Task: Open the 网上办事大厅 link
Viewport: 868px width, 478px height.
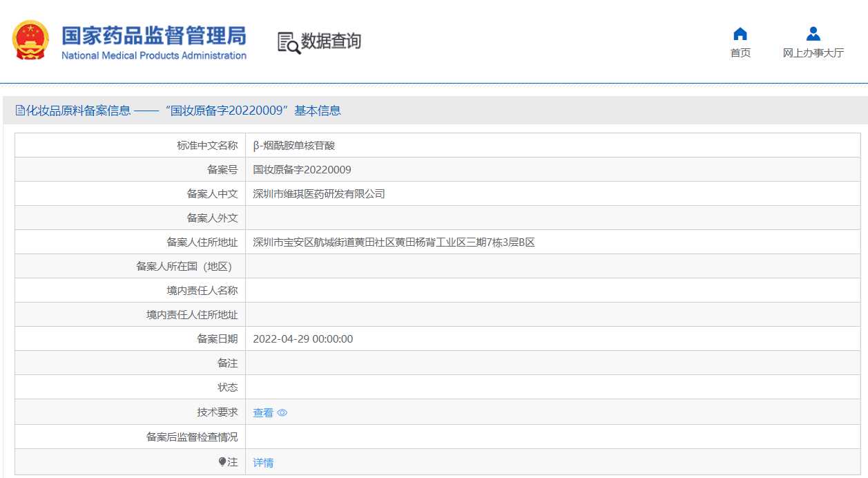Action: [813, 53]
